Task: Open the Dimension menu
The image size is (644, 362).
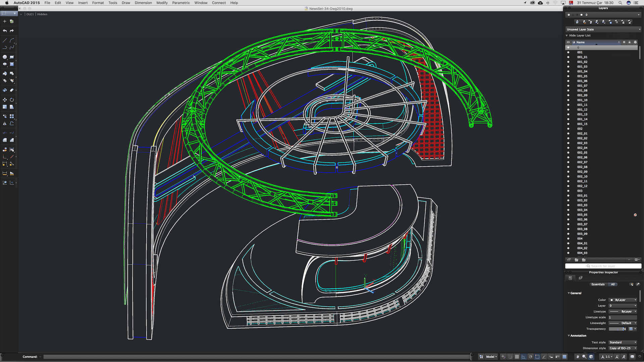Action: click(143, 3)
